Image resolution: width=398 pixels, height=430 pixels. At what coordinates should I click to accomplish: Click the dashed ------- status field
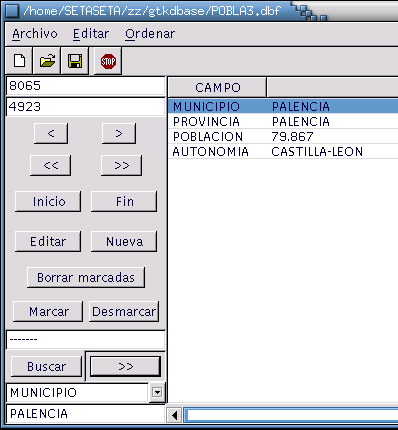click(86, 340)
